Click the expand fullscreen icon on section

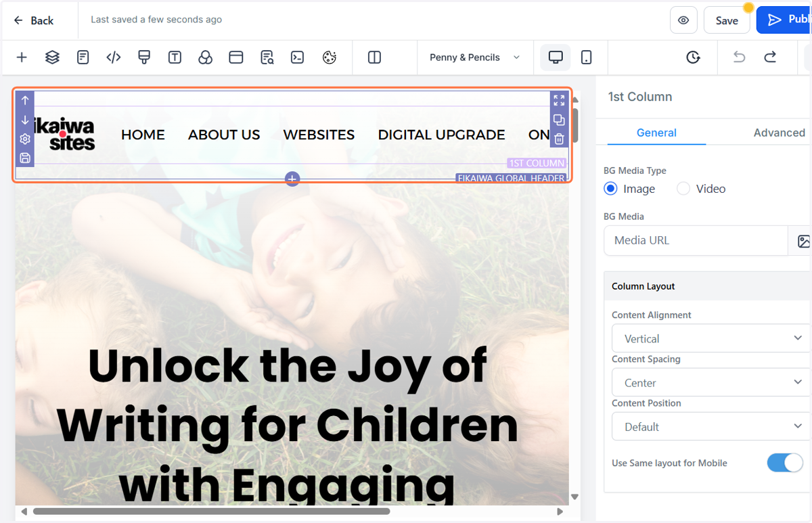pos(559,100)
